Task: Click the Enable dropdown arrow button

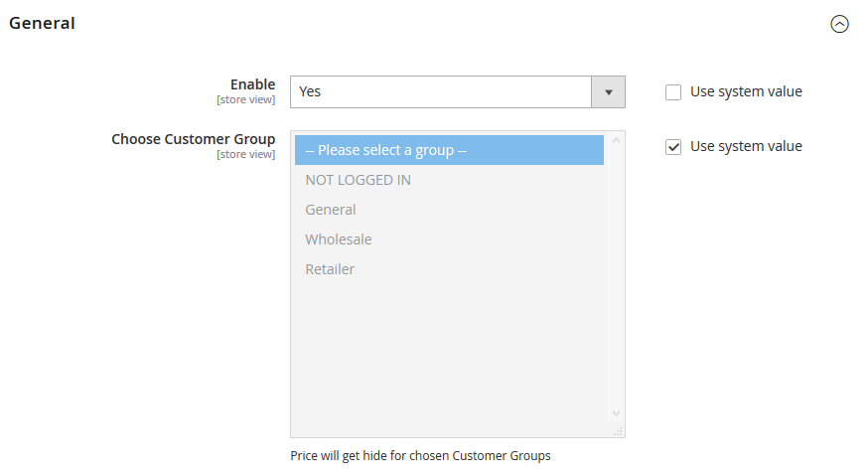Action: pos(608,91)
